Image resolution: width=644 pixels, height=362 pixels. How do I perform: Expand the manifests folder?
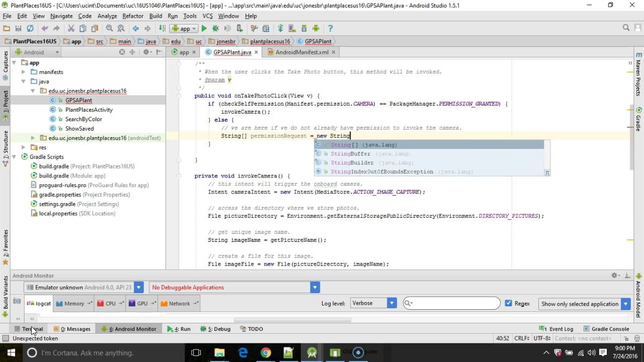click(x=24, y=72)
